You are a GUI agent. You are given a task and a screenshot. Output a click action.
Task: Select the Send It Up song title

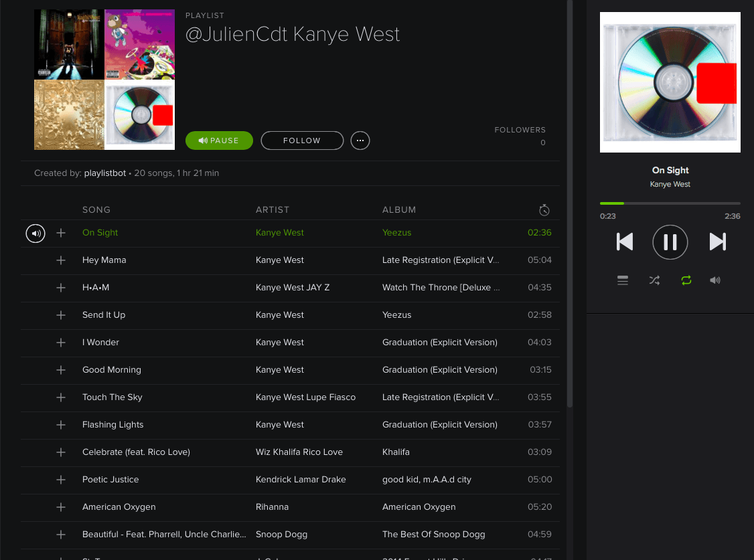tap(104, 315)
